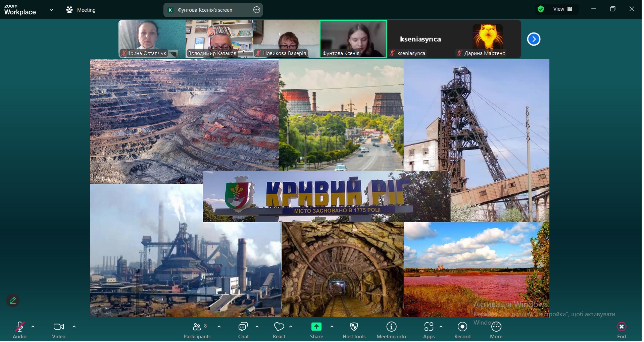Click the green encryption shield icon
644x342 pixels.
click(x=541, y=9)
